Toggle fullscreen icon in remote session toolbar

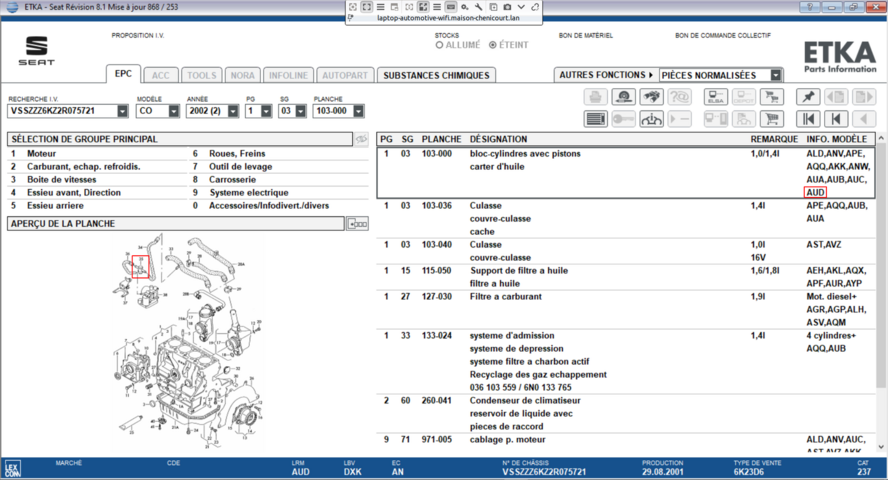click(x=366, y=7)
